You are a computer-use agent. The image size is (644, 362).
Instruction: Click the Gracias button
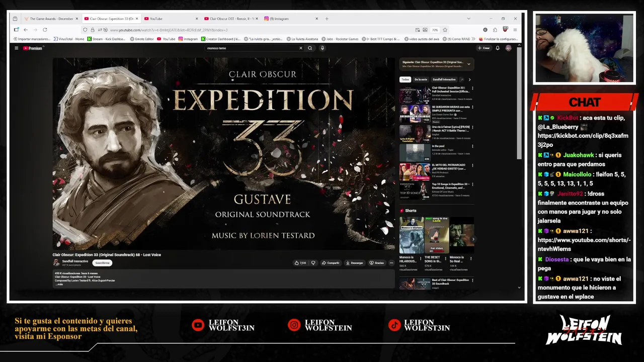[377, 263]
